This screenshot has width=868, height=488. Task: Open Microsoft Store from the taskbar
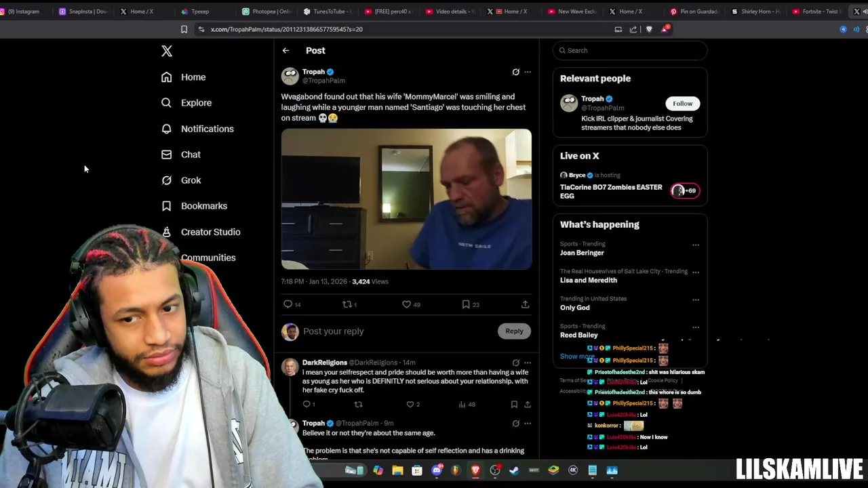417,470
